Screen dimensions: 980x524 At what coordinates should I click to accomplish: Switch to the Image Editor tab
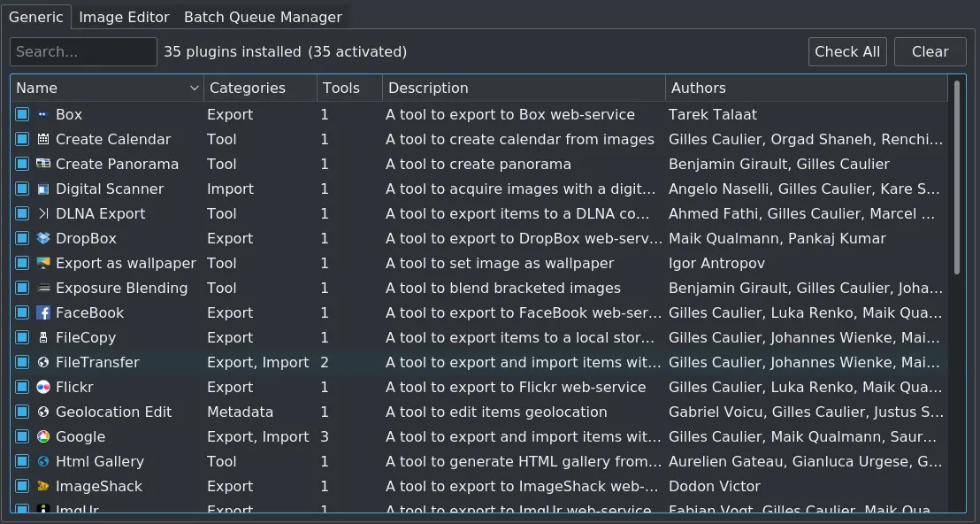[x=124, y=16]
